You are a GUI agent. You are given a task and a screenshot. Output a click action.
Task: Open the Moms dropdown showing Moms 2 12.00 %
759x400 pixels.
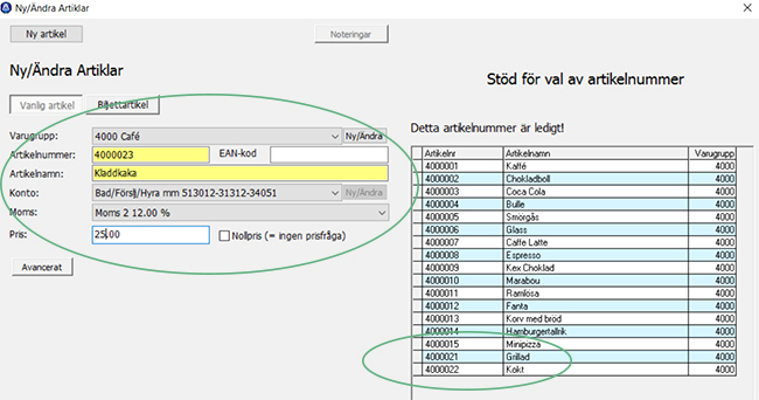click(x=240, y=213)
